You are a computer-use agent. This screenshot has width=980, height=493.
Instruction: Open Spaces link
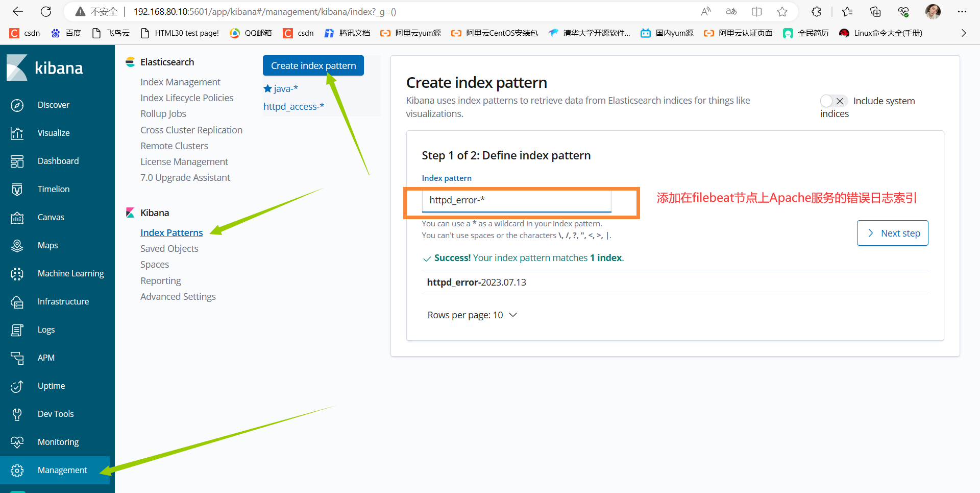(155, 264)
